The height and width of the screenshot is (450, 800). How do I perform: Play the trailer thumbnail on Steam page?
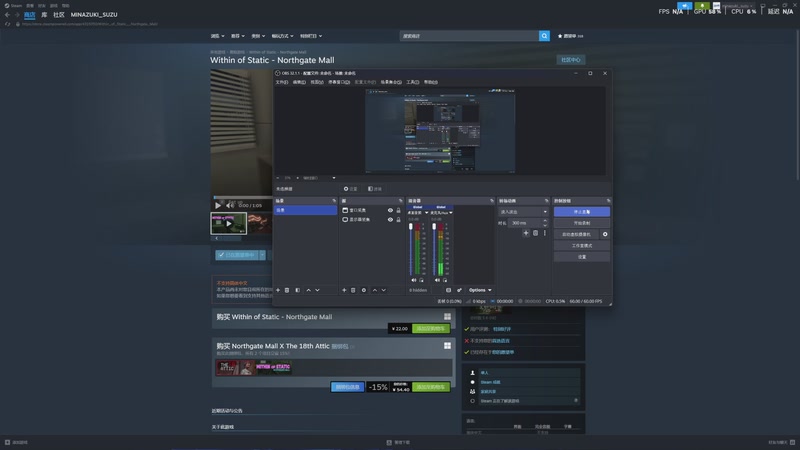[229, 223]
